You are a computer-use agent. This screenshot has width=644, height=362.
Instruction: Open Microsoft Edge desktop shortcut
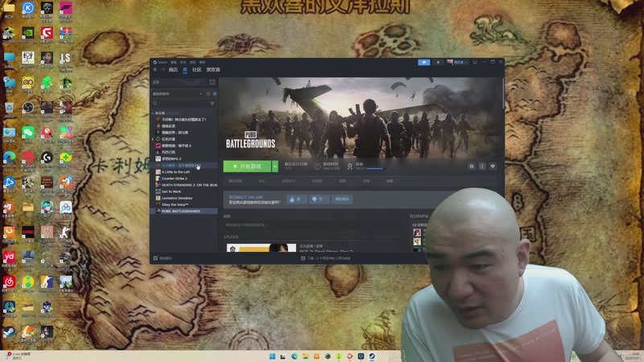9,158
